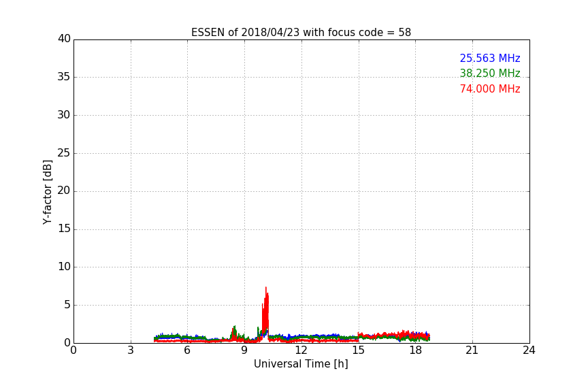Click the y-axis tick label '25'
Viewport: 588px width, 392px height.
point(64,153)
